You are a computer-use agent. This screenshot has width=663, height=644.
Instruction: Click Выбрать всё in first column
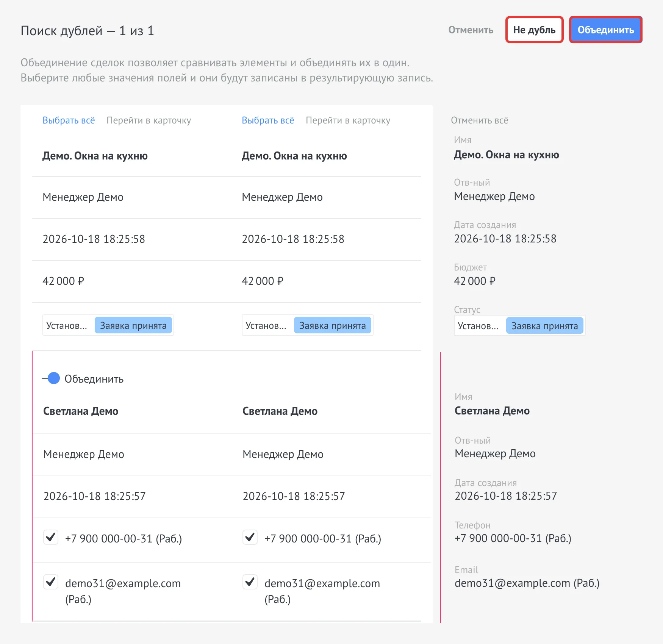click(x=69, y=120)
